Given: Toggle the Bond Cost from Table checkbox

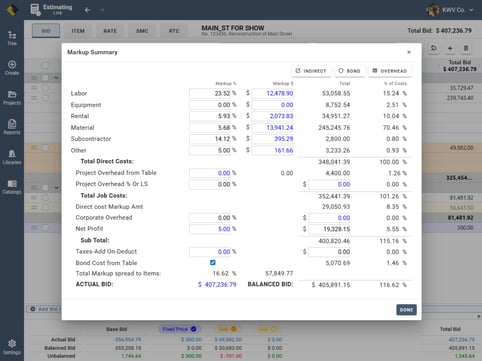Looking at the screenshot, I should click(213, 262).
